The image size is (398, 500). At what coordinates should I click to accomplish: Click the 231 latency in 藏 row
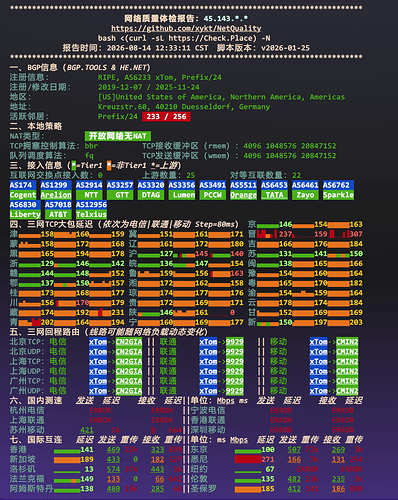[x=118, y=313]
